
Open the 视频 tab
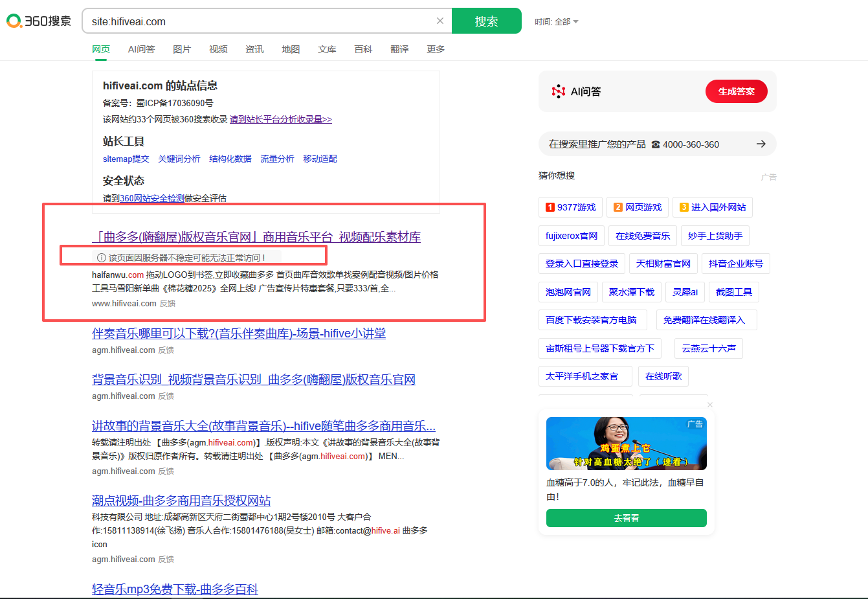point(218,49)
